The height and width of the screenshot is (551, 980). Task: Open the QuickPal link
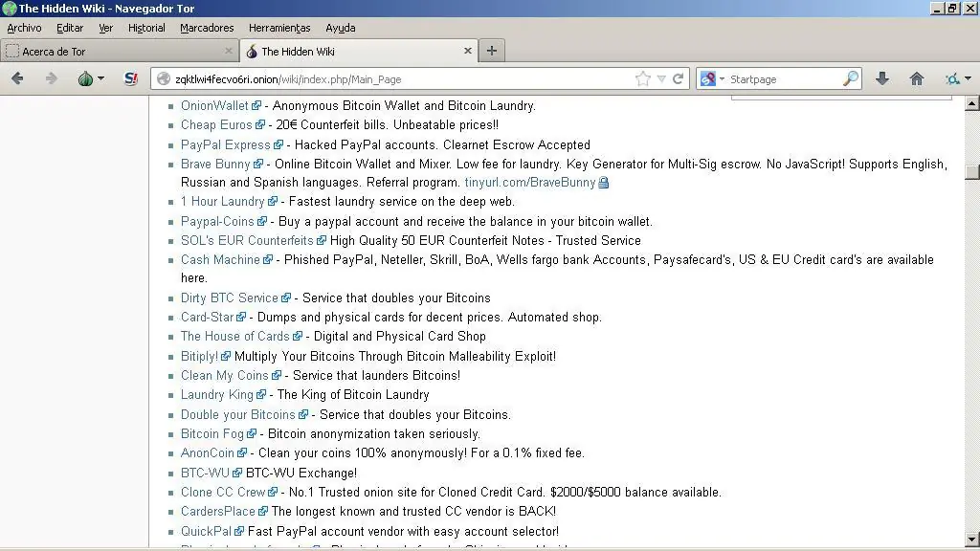point(206,531)
